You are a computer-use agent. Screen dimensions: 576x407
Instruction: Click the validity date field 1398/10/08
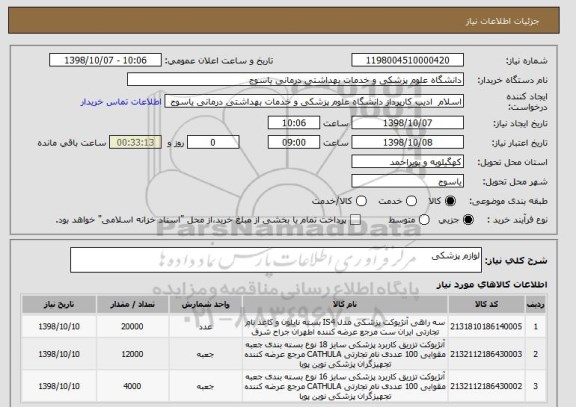click(x=407, y=142)
